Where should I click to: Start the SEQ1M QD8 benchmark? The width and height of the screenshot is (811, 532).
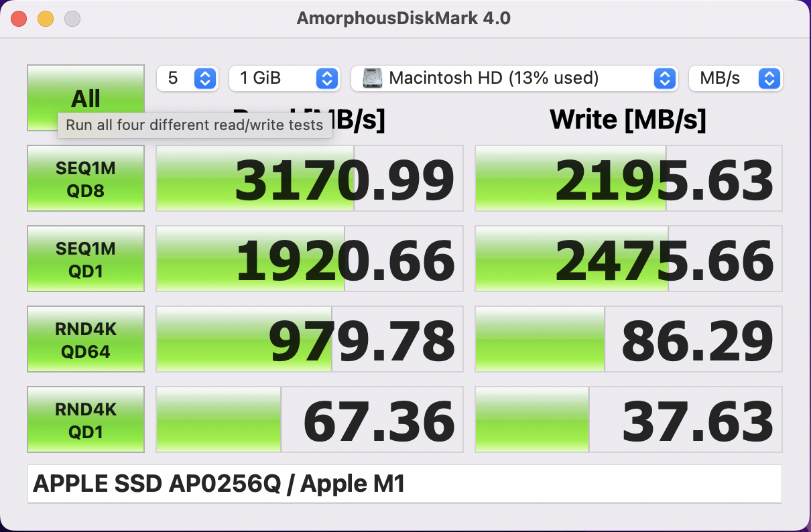85,178
